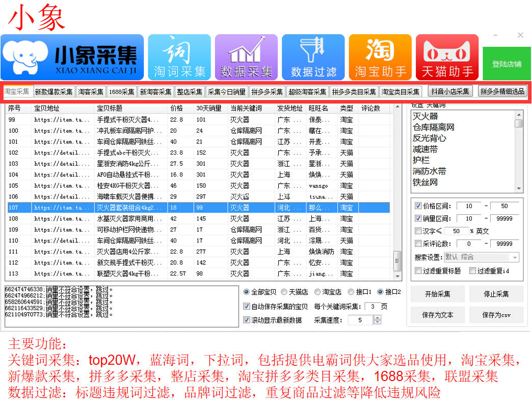Image resolution: width=532 pixels, height=403 pixels.
Task: Open the 数据采集 chart tile
Action: (246, 57)
